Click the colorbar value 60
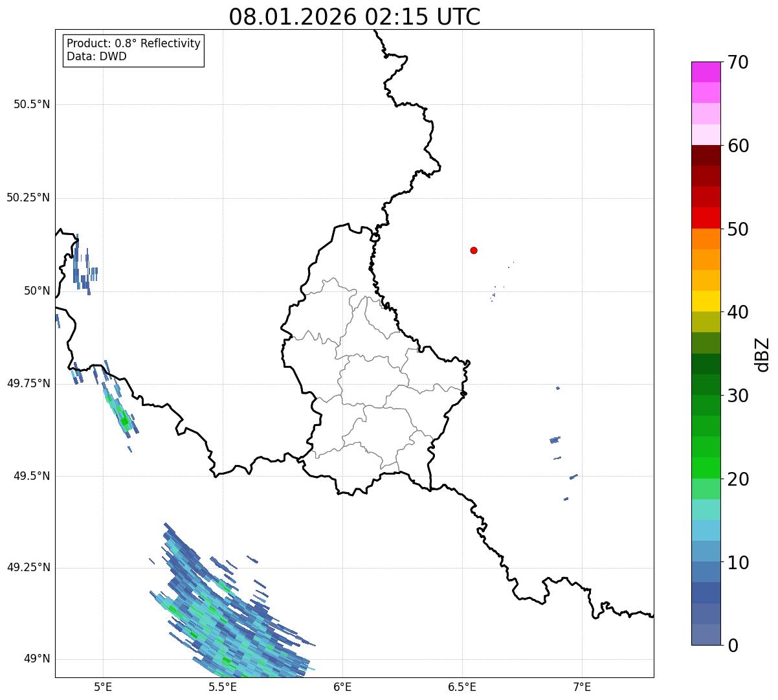Viewport: 778px width, 700px height. tap(739, 146)
